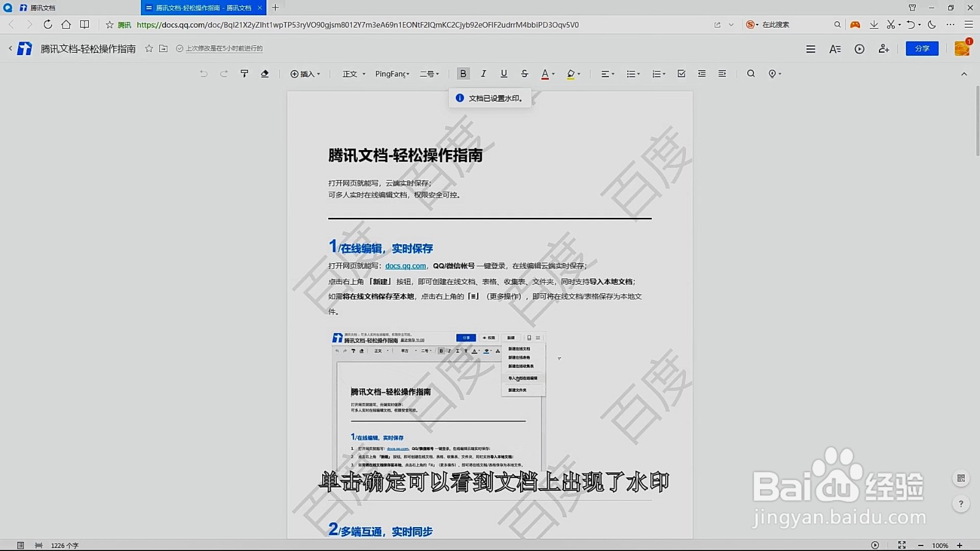The width and height of the screenshot is (980, 551).
Task: Open the bulleted list dropdown
Action: click(x=633, y=74)
